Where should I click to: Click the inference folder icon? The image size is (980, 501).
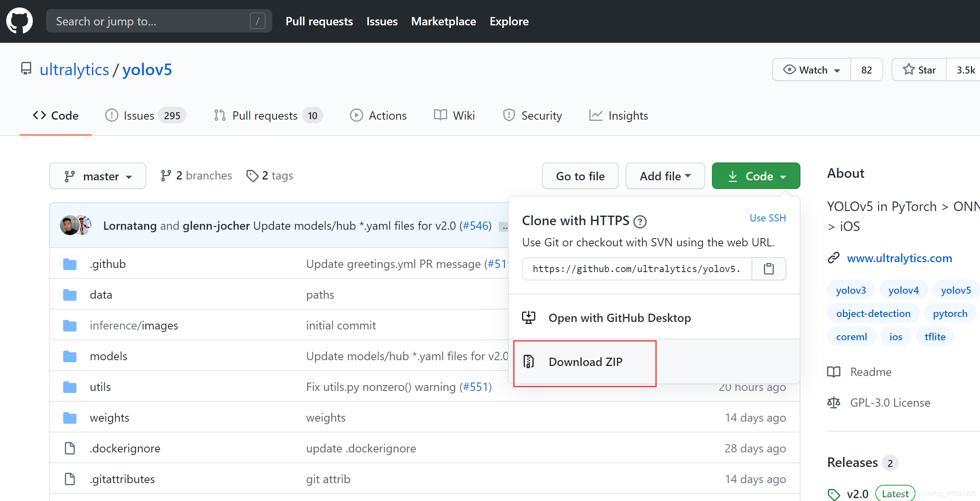[x=70, y=326]
